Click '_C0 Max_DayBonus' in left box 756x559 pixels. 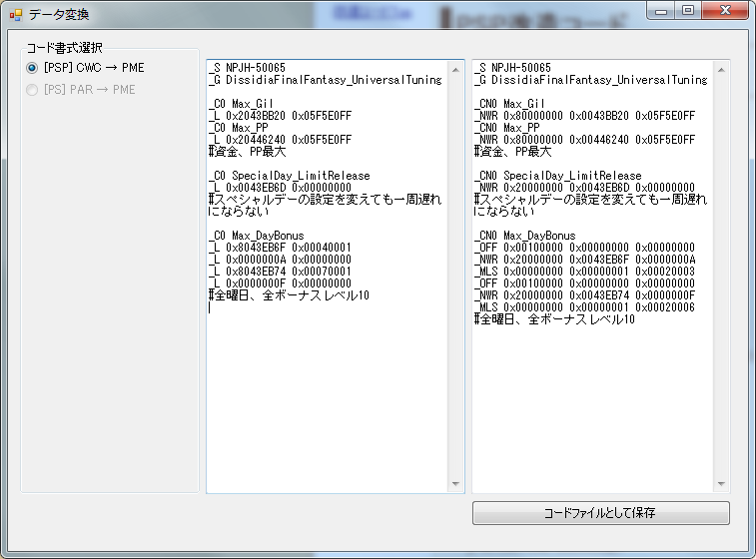(257, 236)
